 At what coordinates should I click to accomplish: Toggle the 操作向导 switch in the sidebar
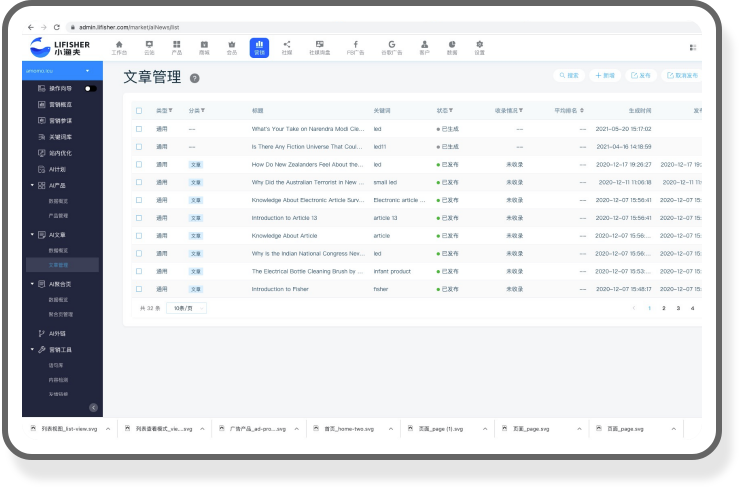point(90,88)
